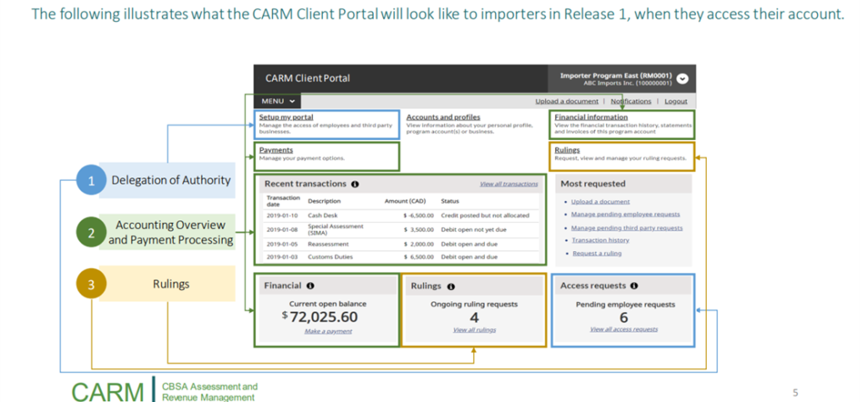Open View all rulings link
The image size is (868, 402).
point(474,329)
